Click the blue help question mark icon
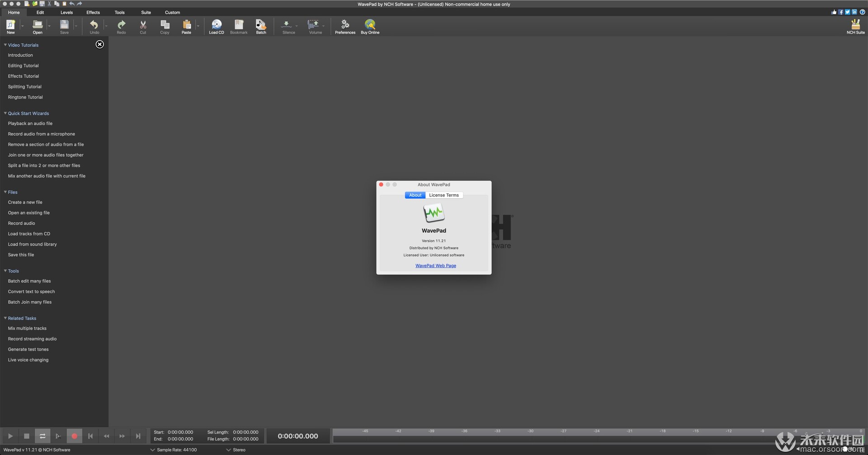Viewport: 868px width, 455px height. [x=862, y=12]
